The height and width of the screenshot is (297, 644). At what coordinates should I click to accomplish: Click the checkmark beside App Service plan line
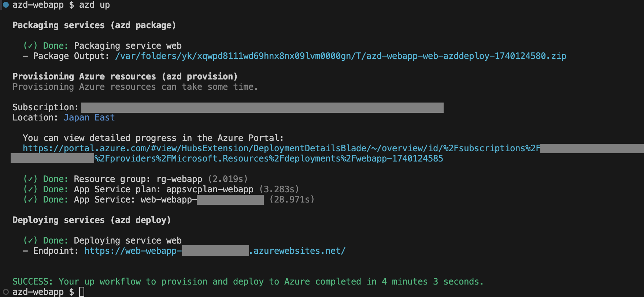click(x=30, y=189)
